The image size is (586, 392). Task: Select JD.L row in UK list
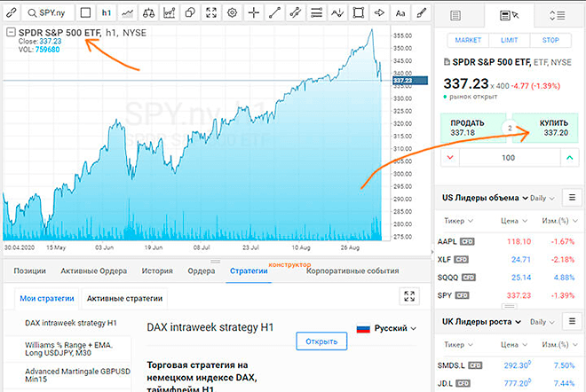tap(509, 383)
